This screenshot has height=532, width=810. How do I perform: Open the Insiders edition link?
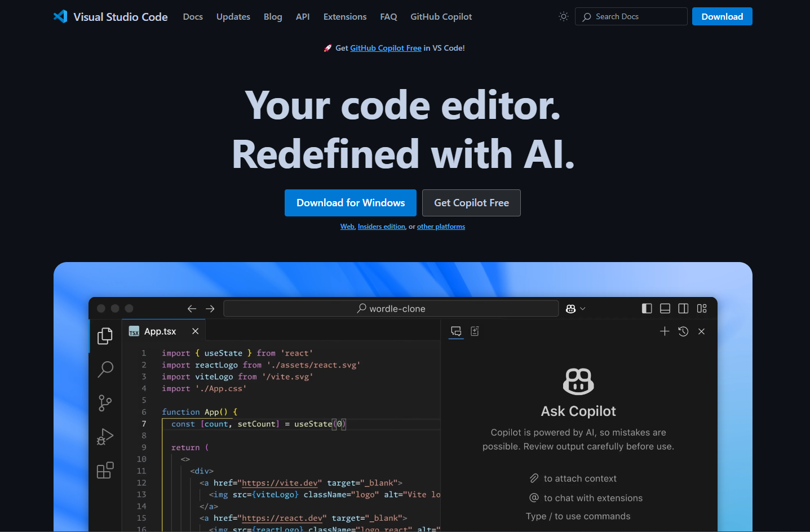tap(382, 227)
